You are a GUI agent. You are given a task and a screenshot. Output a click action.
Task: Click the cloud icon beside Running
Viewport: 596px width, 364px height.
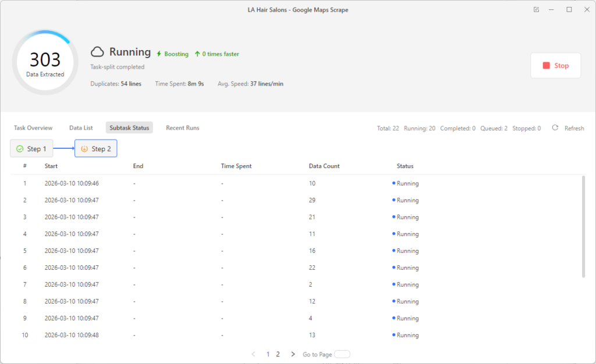[x=97, y=52]
